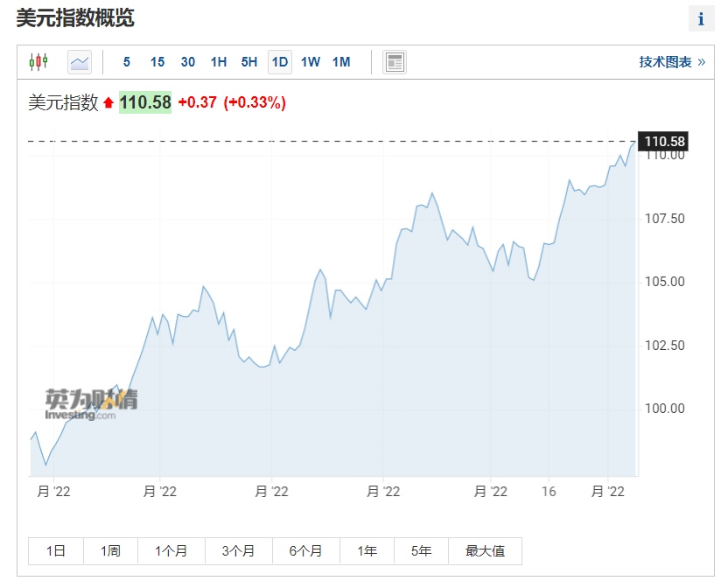
Task: Choose the 1H interval
Action: tap(219, 62)
